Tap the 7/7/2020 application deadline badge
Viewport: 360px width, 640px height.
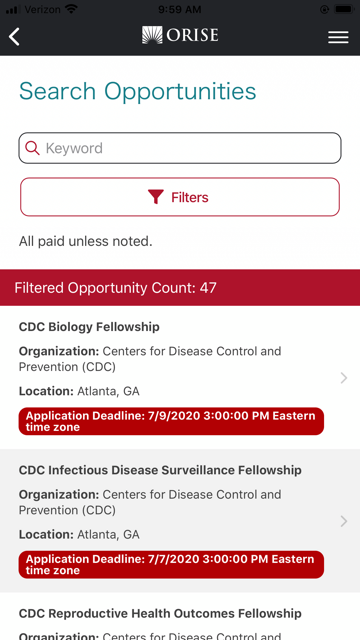171,564
